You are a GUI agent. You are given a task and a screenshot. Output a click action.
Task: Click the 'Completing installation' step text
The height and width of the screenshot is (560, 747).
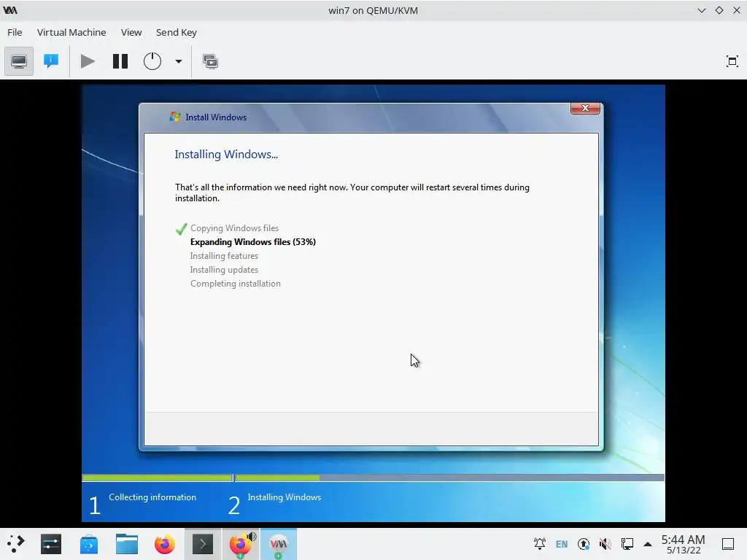click(x=236, y=284)
